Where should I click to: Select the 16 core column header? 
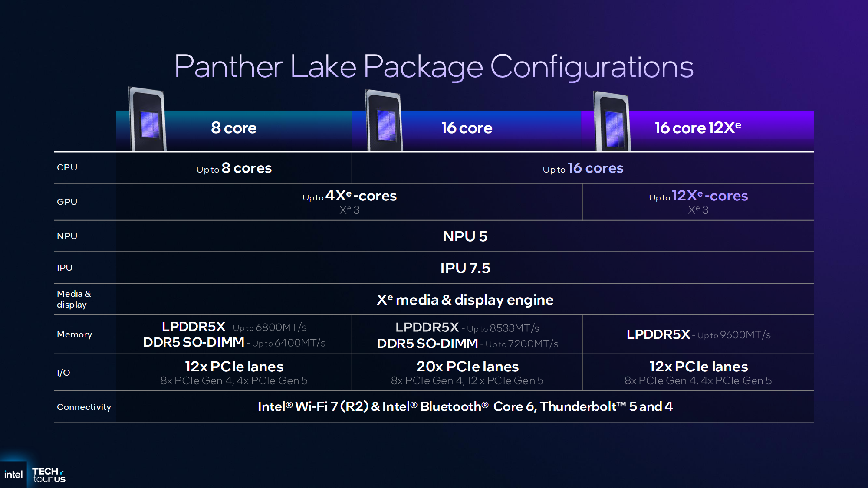click(467, 128)
